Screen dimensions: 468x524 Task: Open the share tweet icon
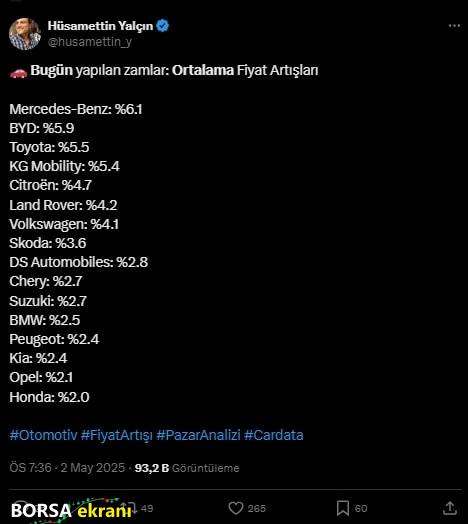(x=450, y=508)
